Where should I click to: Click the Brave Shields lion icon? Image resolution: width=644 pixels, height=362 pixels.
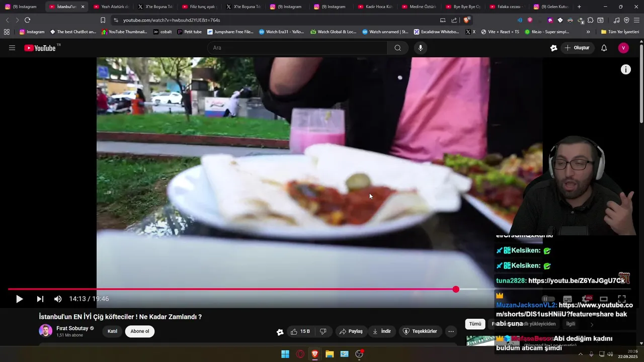coord(467,20)
